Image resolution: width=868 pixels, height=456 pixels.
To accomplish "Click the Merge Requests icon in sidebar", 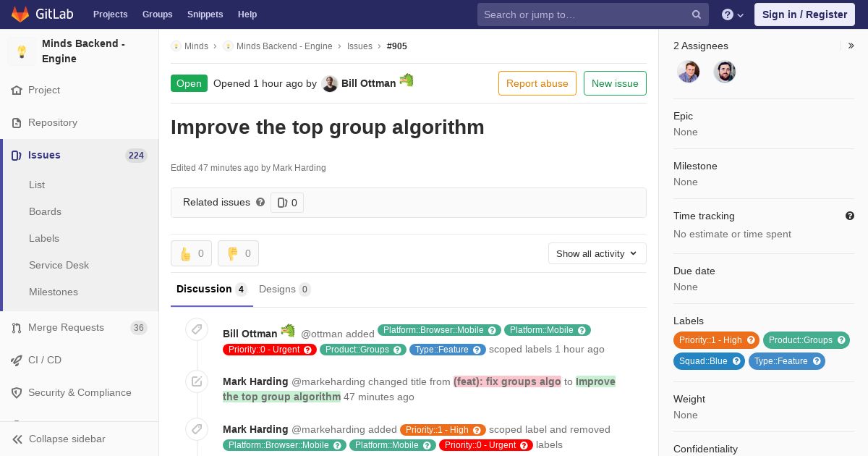I will point(17,328).
